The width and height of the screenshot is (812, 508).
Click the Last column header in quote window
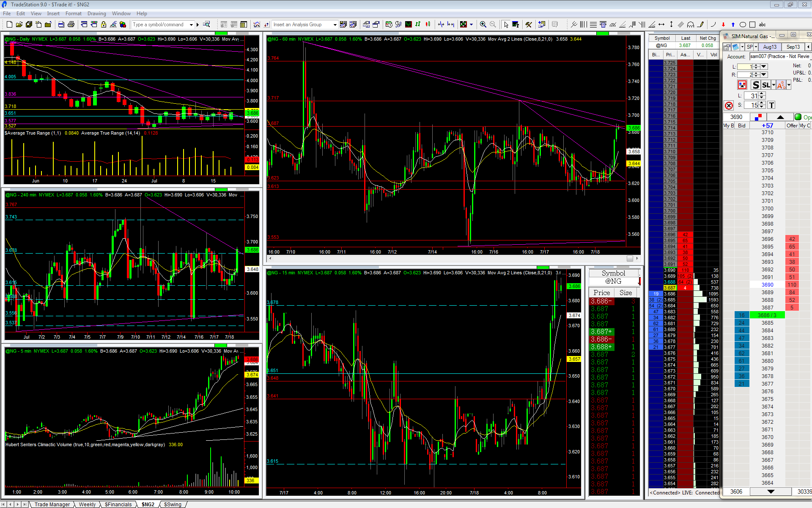pyautogui.click(x=686, y=38)
